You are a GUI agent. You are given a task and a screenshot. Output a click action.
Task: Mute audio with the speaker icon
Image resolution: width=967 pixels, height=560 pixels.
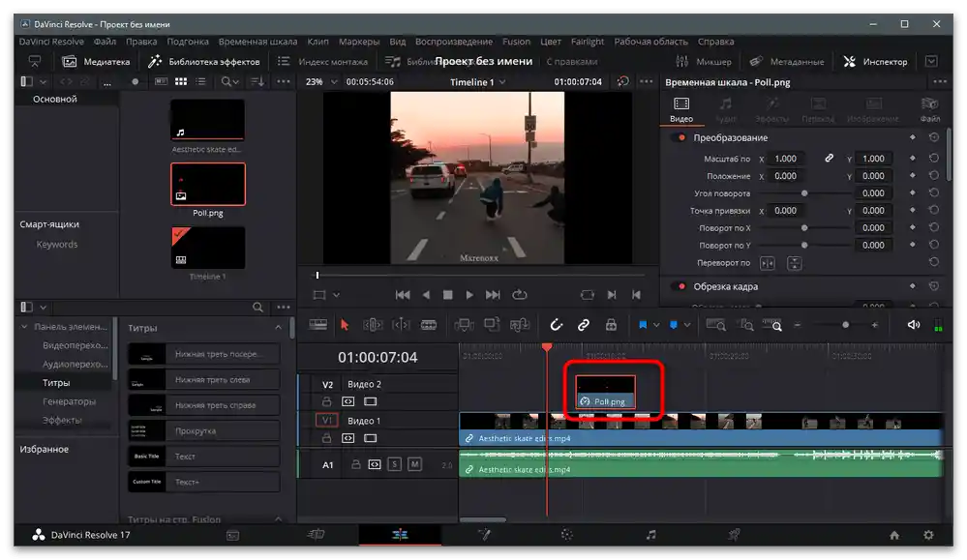pyautogui.click(x=914, y=325)
